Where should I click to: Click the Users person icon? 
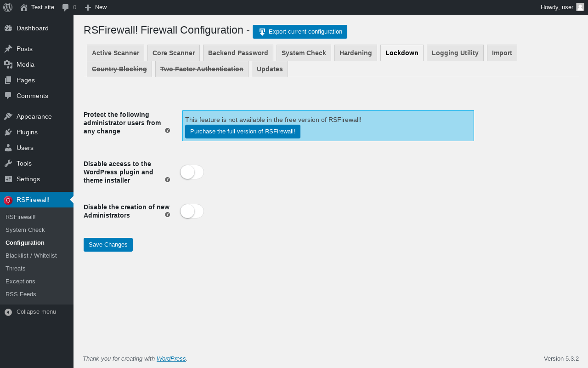[x=8, y=148]
